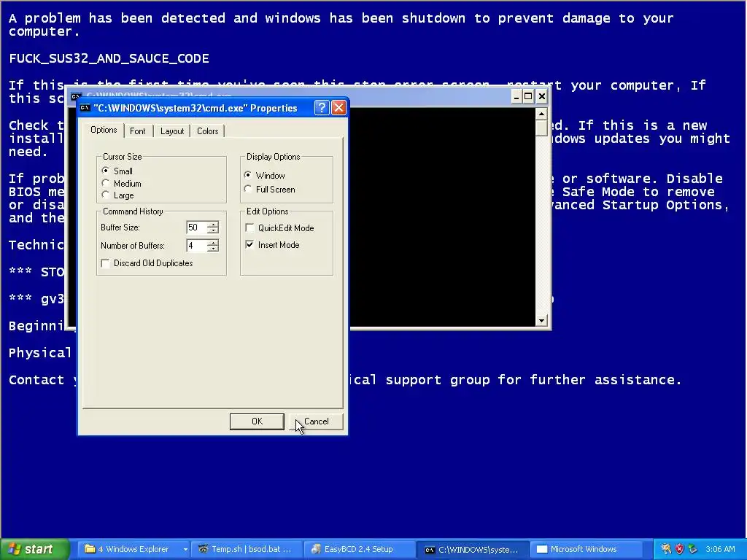Click the first system tray icon
The height and width of the screenshot is (560, 747).
pos(666,549)
